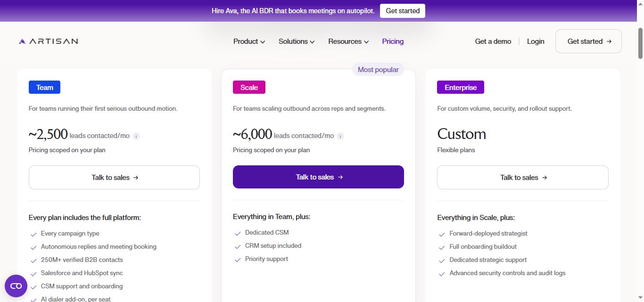Expand the Product dropdown menu
The width and height of the screenshot is (644, 302).
pyautogui.click(x=249, y=41)
